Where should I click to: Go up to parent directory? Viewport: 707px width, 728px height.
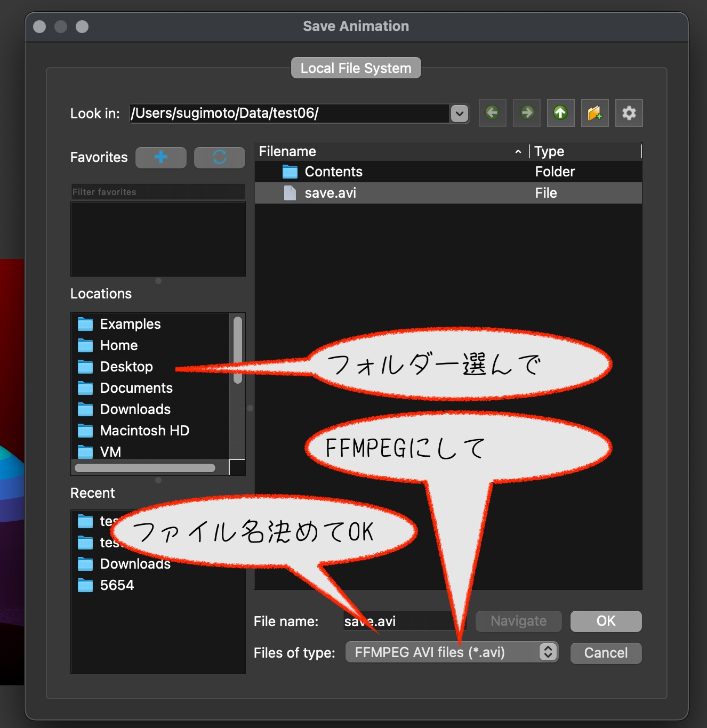coord(560,113)
